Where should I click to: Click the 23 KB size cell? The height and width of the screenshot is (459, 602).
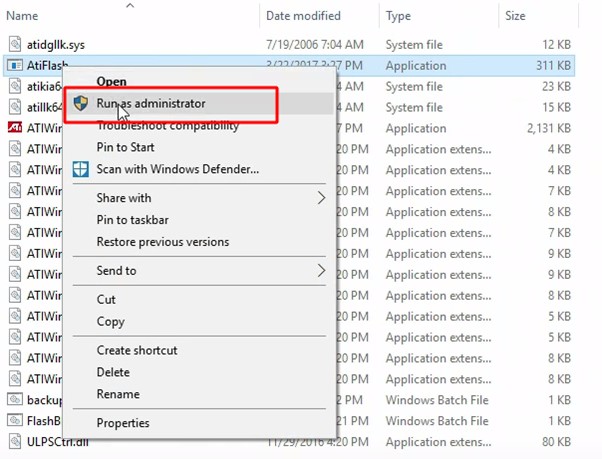[x=556, y=86]
